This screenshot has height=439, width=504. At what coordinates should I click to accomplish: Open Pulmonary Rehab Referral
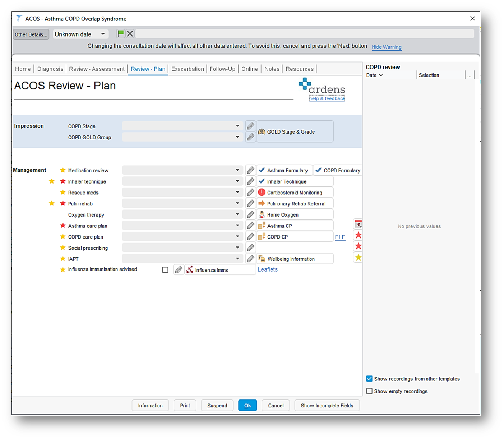pyautogui.click(x=295, y=204)
